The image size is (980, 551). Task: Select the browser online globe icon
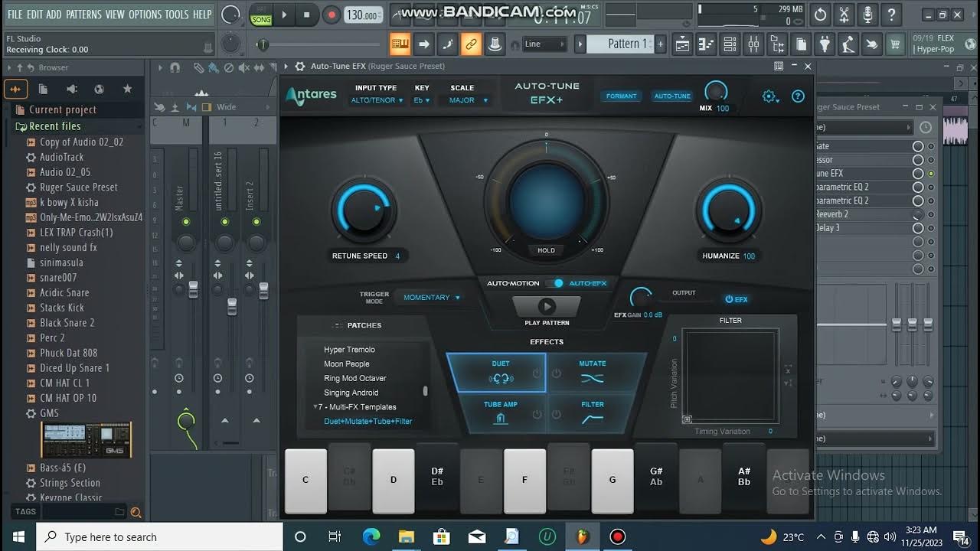pos(99,89)
